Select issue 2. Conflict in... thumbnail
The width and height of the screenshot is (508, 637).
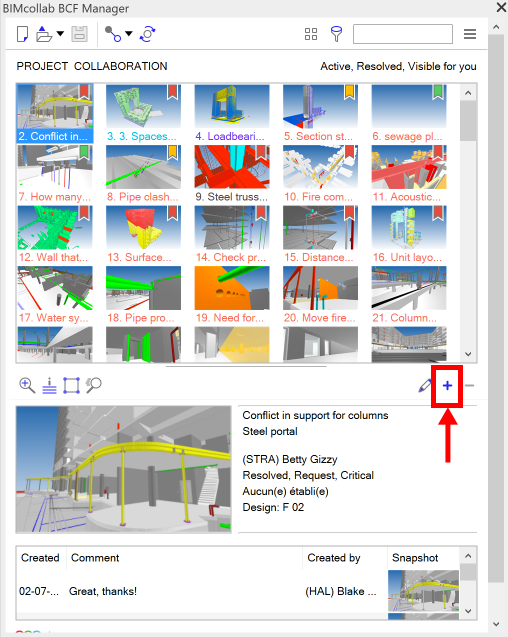(55, 113)
